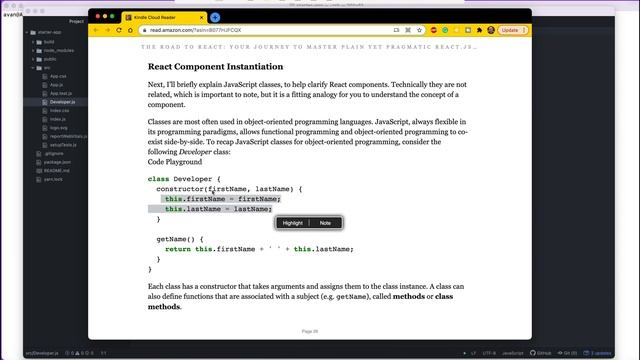640x360 pixels.
Task: Open yarn.lock in the project tree
Action: (x=53, y=179)
